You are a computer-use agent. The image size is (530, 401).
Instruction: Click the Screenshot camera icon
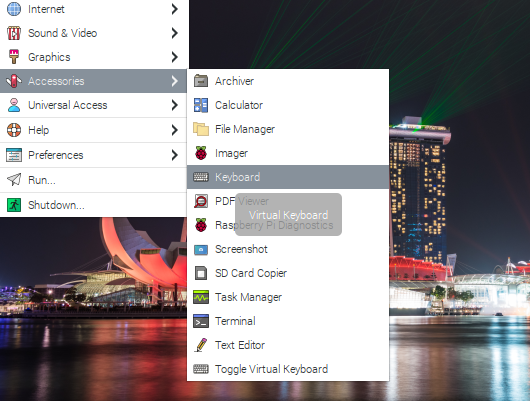click(201, 250)
